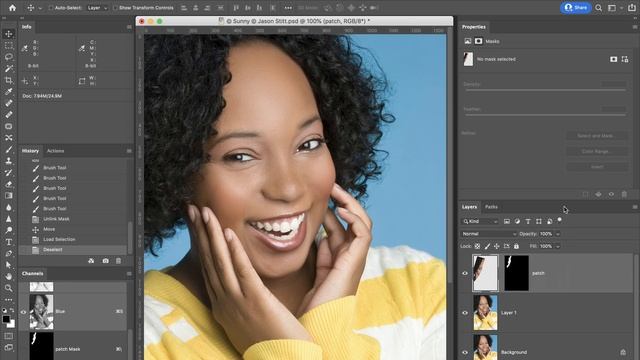The height and width of the screenshot is (360, 640).
Task: Go to the Home screen icon
Action: click(x=12, y=8)
